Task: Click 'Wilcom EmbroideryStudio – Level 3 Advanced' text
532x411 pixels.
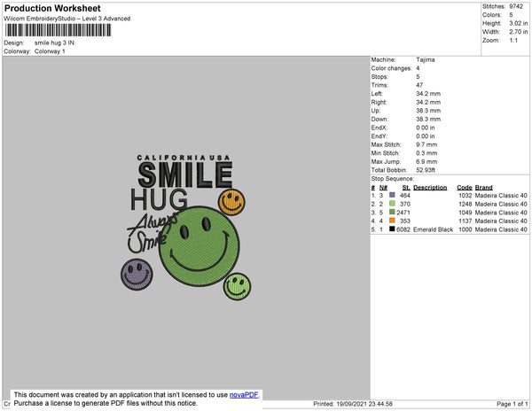Action: [x=67, y=19]
